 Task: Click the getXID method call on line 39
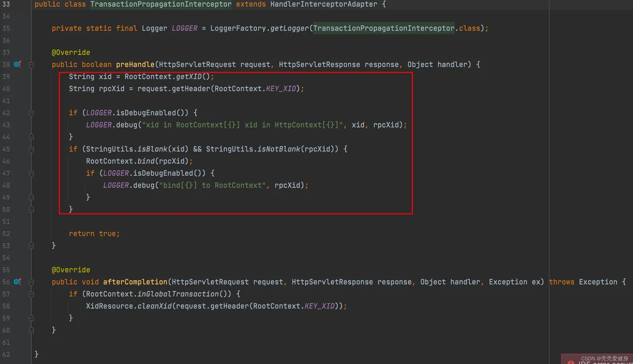pyautogui.click(x=189, y=77)
